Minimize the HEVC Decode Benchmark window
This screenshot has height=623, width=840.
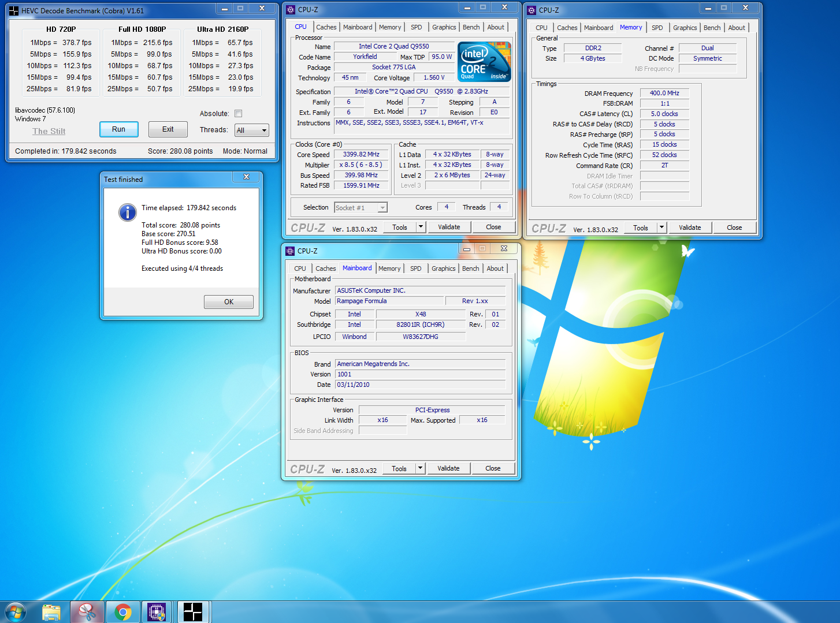pyautogui.click(x=224, y=8)
